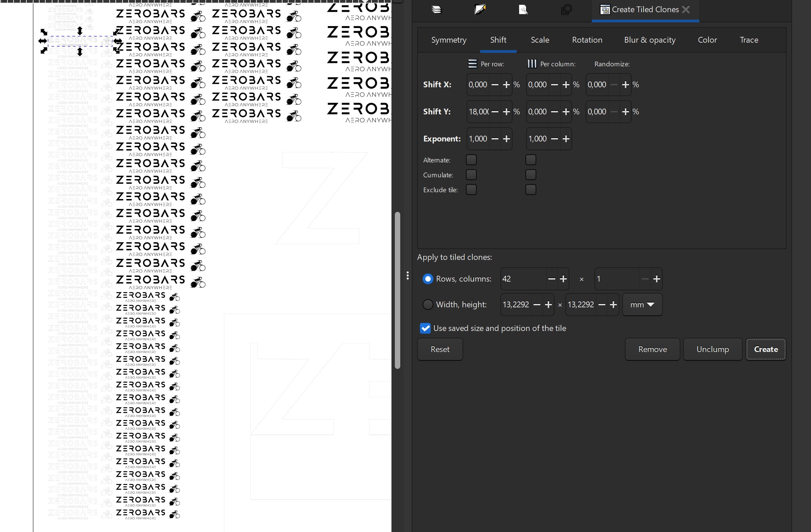Enable Exclude tile per row checkbox
Viewport: 811px width, 532px height.
click(471, 190)
